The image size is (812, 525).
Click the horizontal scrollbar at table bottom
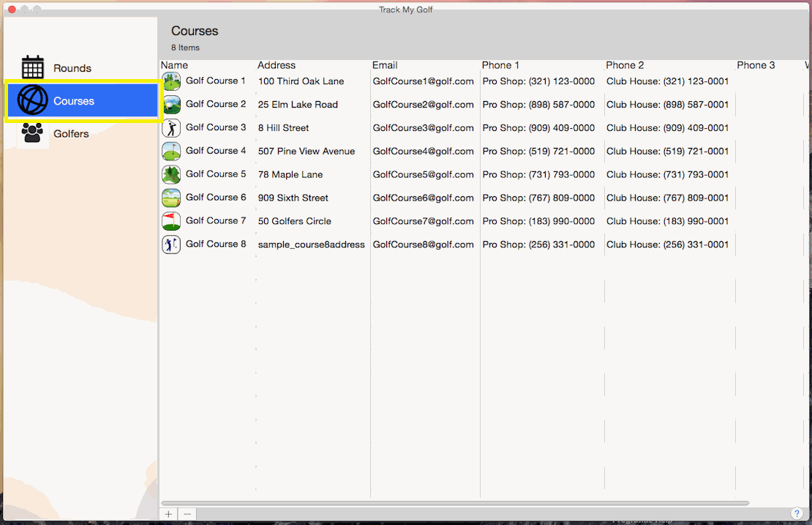454,503
